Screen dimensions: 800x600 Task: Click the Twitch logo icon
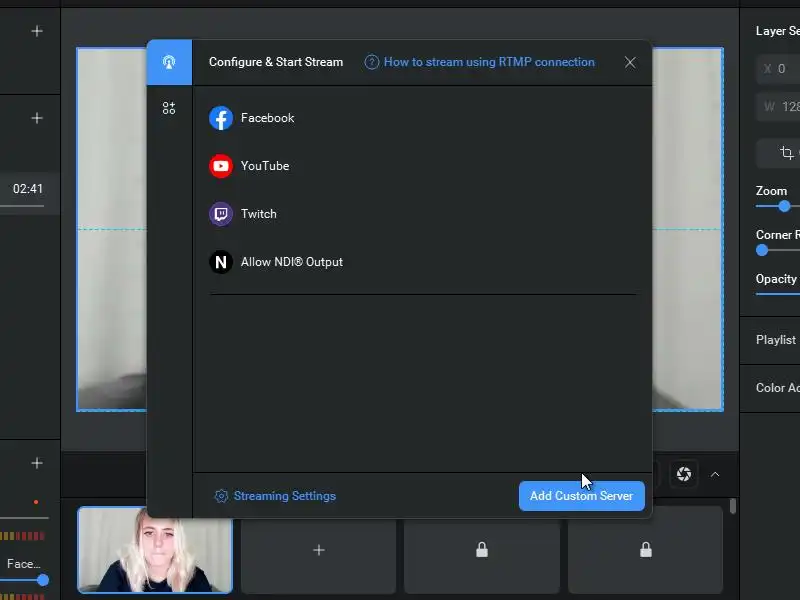coord(221,214)
